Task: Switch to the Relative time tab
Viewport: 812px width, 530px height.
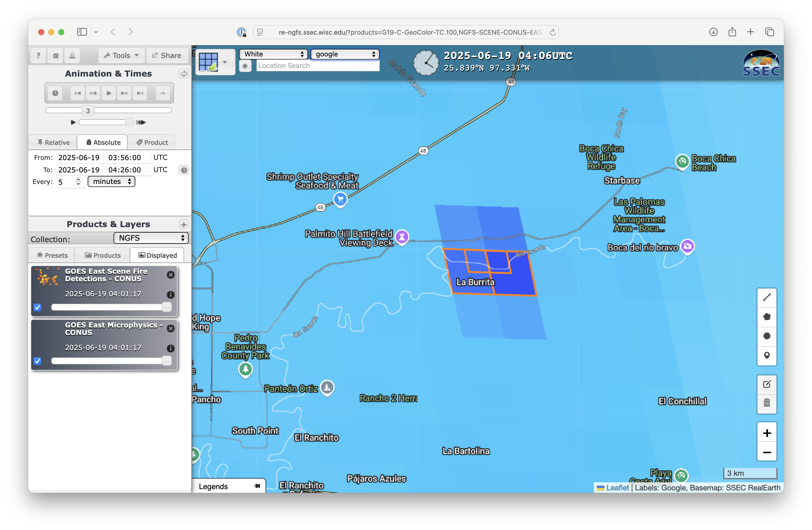Action: coord(53,143)
